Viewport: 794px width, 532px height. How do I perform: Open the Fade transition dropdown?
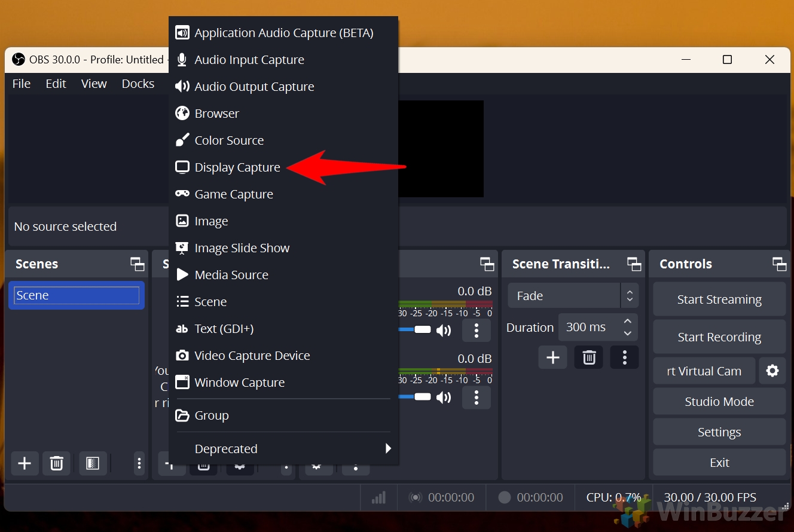[x=573, y=296]
